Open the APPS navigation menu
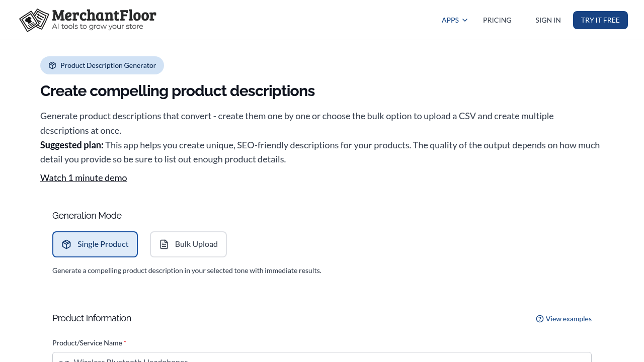644x362 pixels. pos(450,20)
